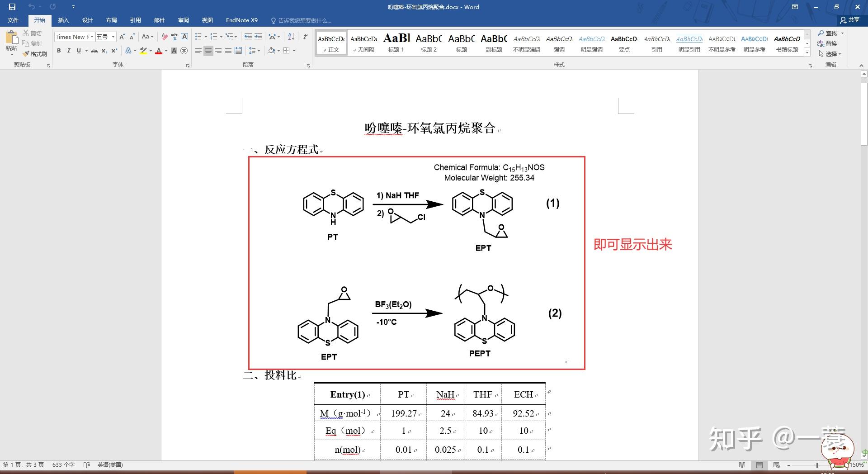Open the font name dropdown

(x=92, y=37)
